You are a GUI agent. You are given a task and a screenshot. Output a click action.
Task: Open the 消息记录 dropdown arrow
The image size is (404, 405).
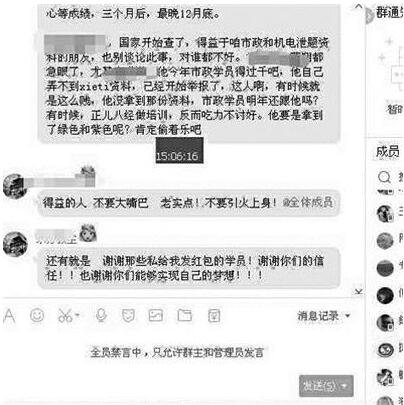(x=348, y=315)
